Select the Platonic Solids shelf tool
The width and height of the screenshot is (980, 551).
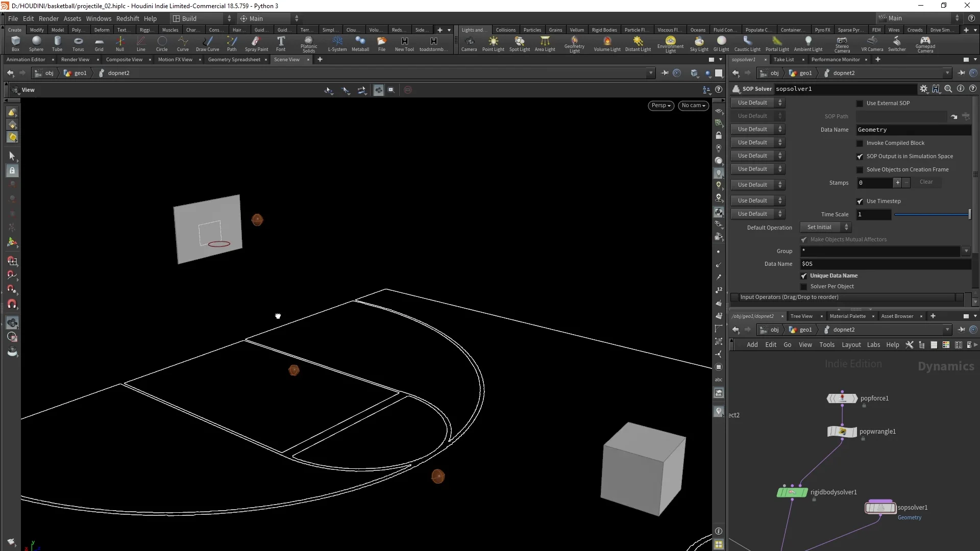(308, 44)
